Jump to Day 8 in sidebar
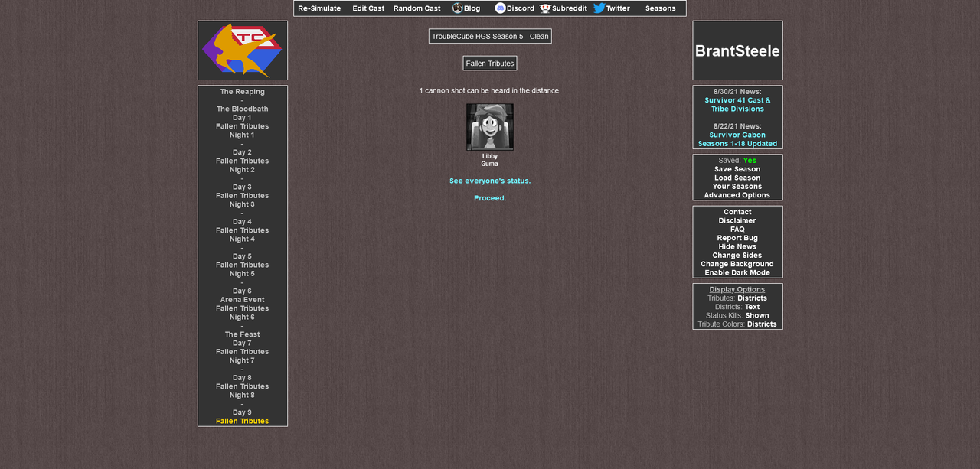Screen dimensions: 980x469 [243, 378]
